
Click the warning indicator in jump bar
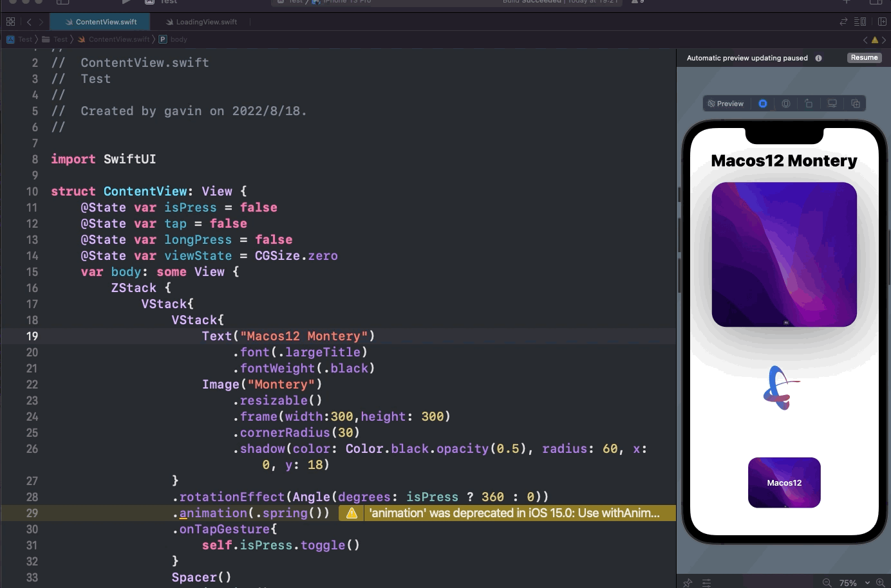pyautogui.click(x=875, y=39)
